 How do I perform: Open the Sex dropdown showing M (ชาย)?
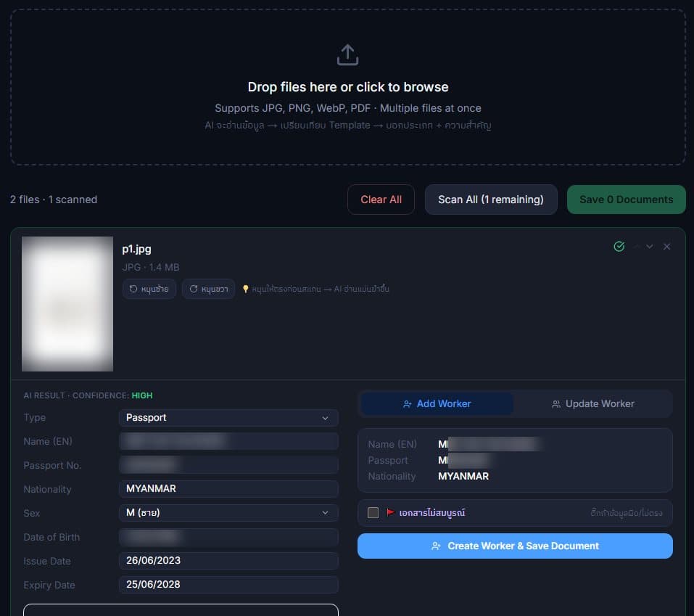click(229, 512)
